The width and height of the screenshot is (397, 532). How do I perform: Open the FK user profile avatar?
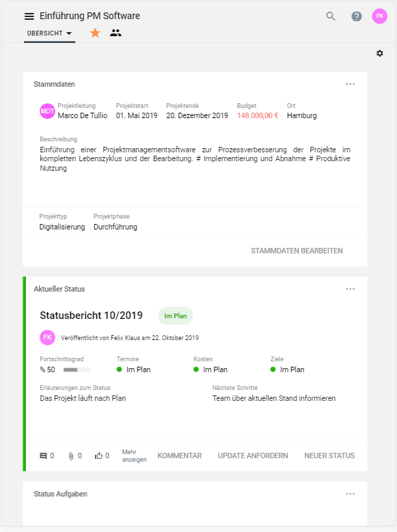pyautogui.click(x=380, y=16)
